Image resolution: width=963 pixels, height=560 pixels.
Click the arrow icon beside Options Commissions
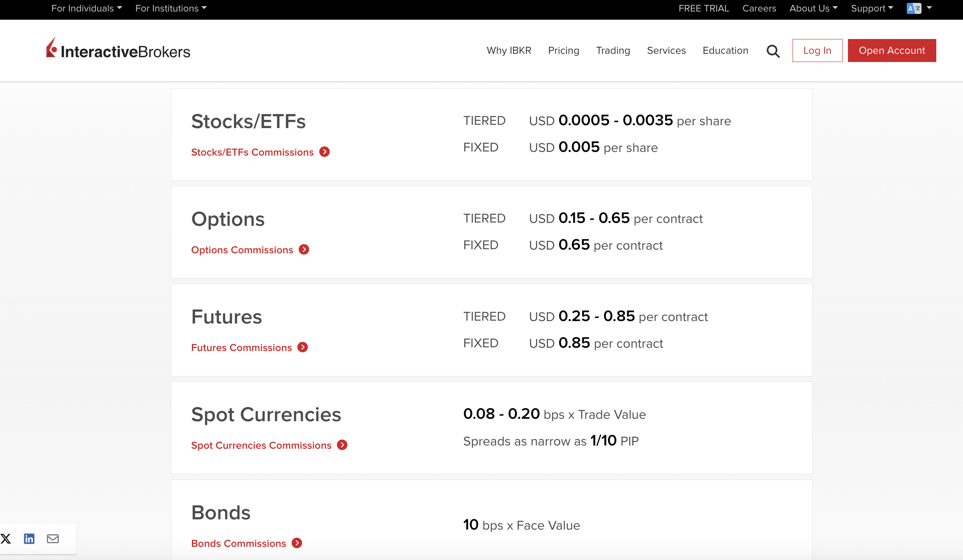304,250
